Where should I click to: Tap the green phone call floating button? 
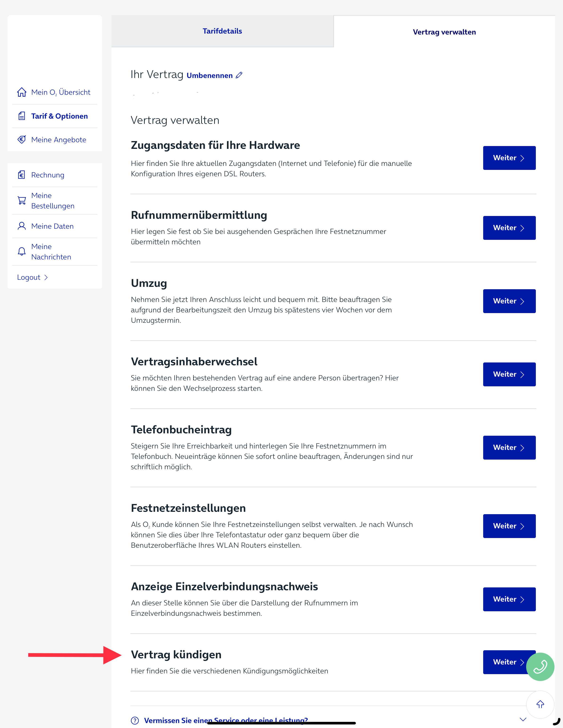[x=540, y=667]
